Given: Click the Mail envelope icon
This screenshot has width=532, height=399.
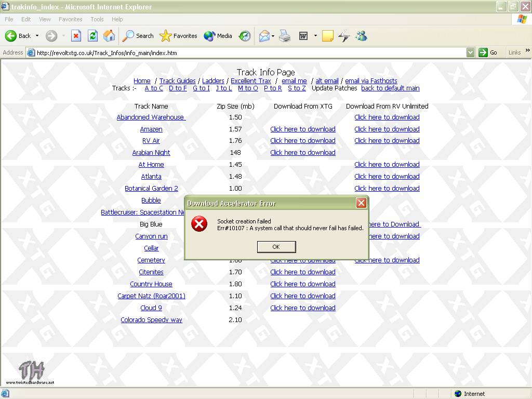Looking at the screenshot, I should (264, 36).
